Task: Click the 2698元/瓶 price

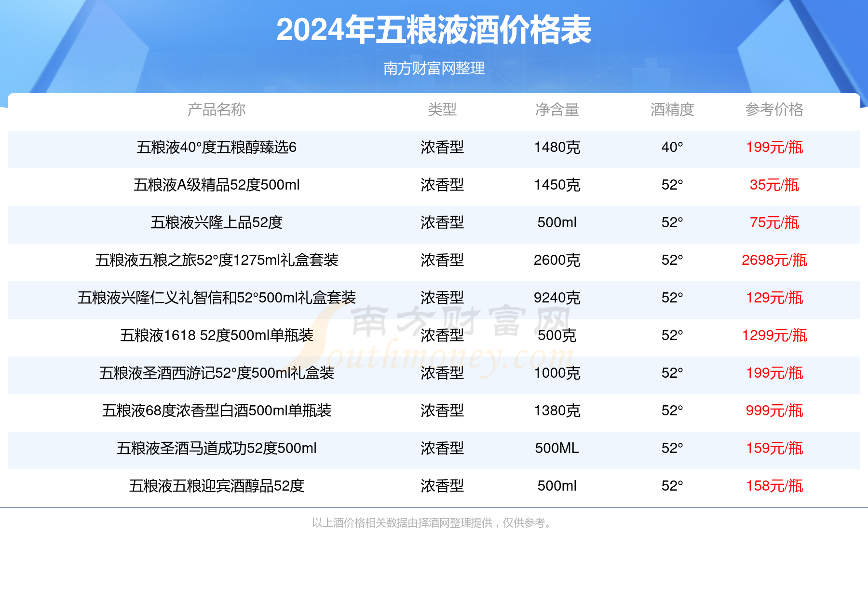Action: pos(774,260)
